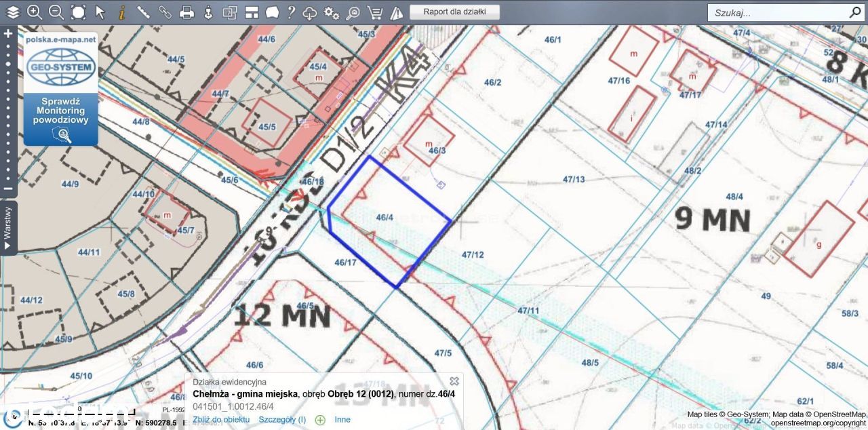Open the advanced search magnifier icon
The height and width of the screenshot is (430, 868).
pos(353,12)
